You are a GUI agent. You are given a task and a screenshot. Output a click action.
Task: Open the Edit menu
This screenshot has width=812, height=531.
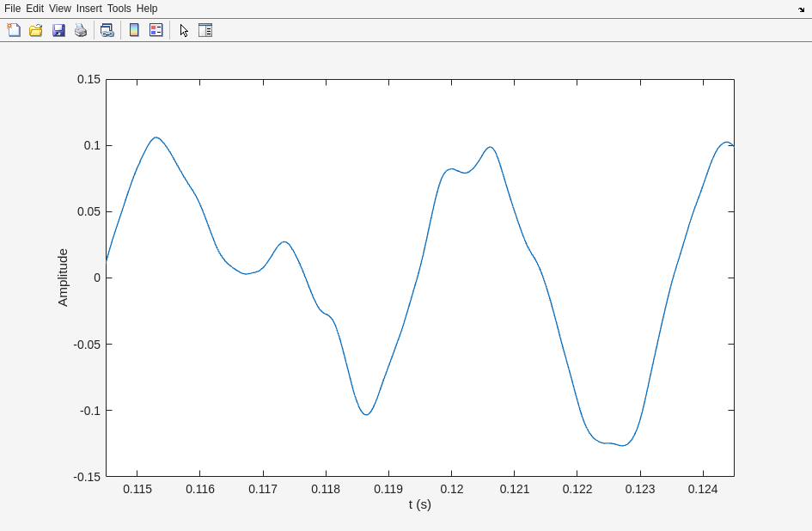point(34,9)
